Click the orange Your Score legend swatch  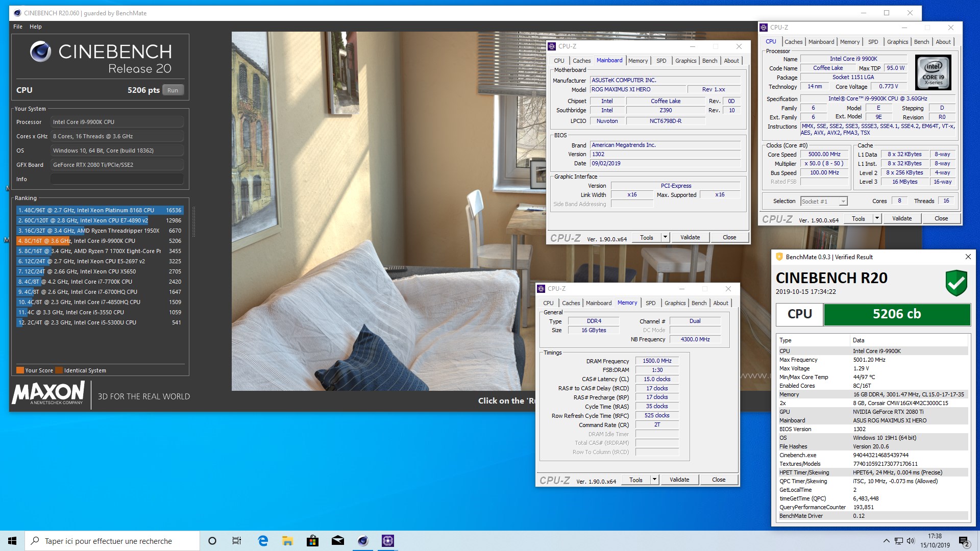[20, 370]
